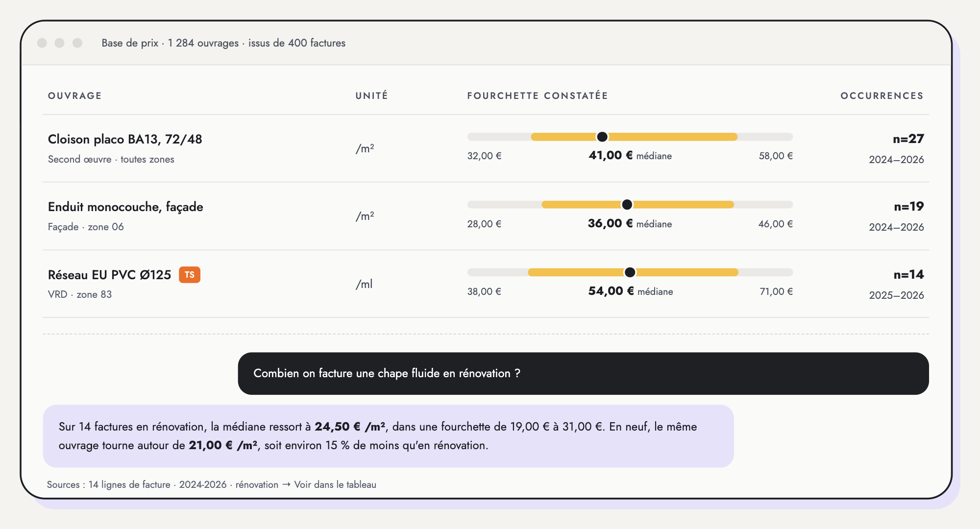
Task: Click the FOURCHETTE CONSTATÉE column header
Action: 538,96
